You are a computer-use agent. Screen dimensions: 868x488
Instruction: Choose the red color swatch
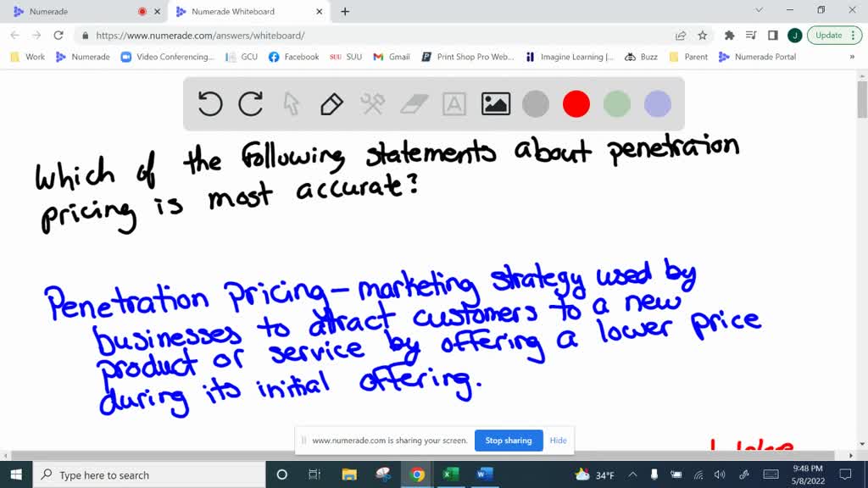pos(576,104)
